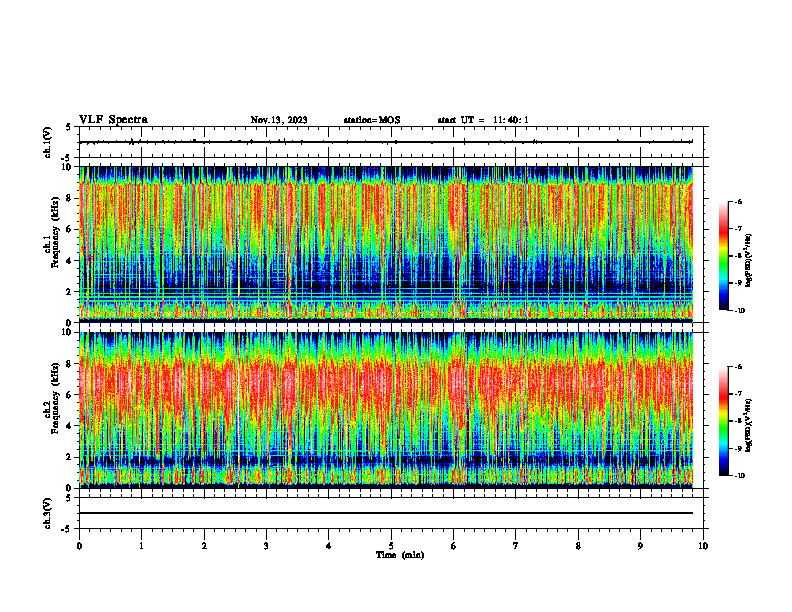Select the "Time (min)" x-axis label
792x612 pixels.
(400, 555)
